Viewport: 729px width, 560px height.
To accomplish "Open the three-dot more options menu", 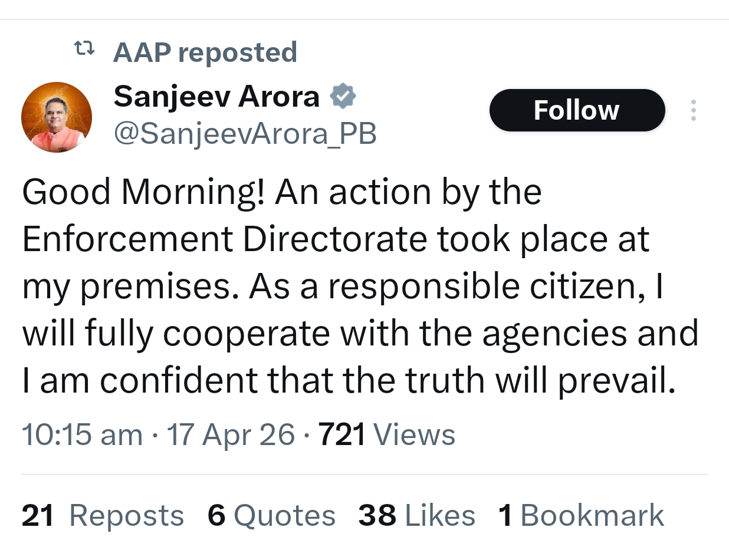I will point(693,110).
